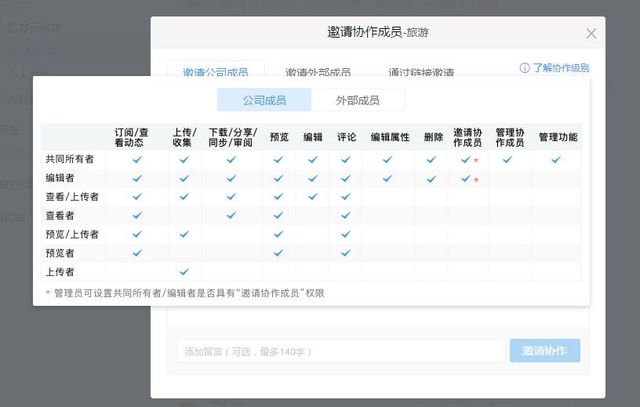Click the 评论 column header

(347, 137)
